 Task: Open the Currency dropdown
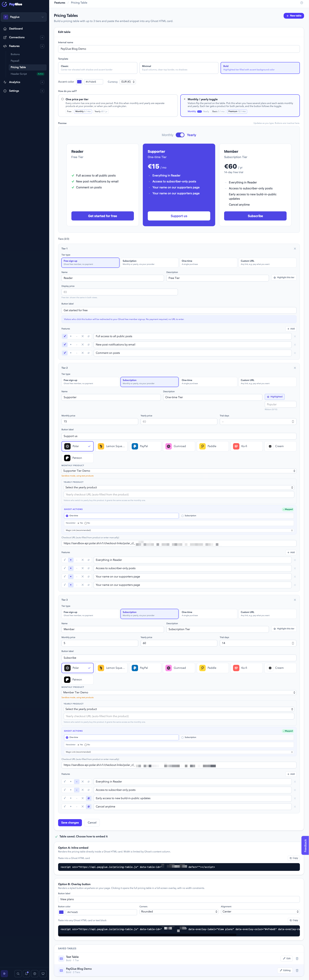click(128, 82)
